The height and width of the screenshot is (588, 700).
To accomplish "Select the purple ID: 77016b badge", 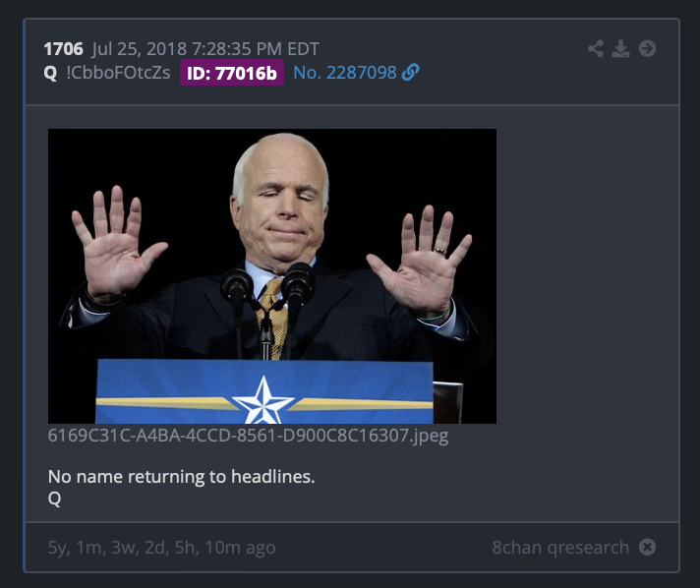I will tap(232, 73).
